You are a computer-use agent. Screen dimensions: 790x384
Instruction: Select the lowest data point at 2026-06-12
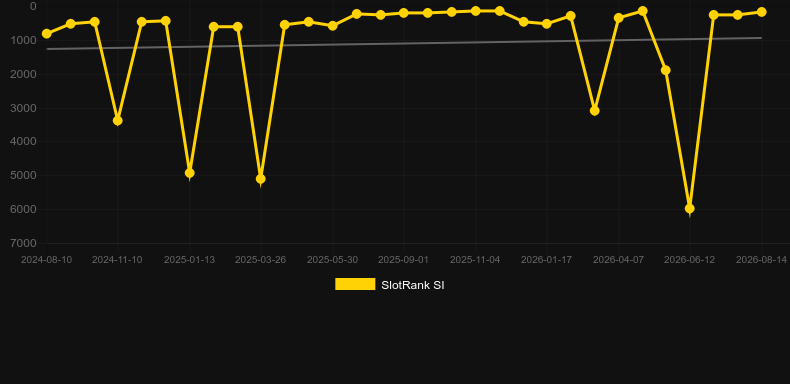(x=690, y=208)
